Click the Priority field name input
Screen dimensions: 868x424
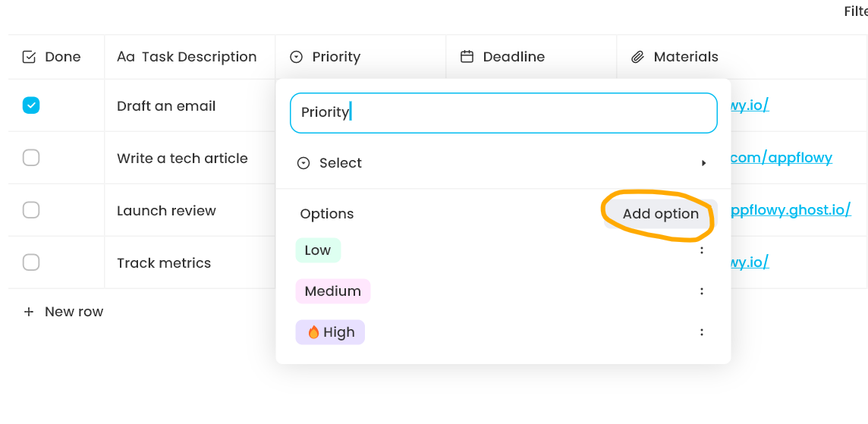[503, 112]
